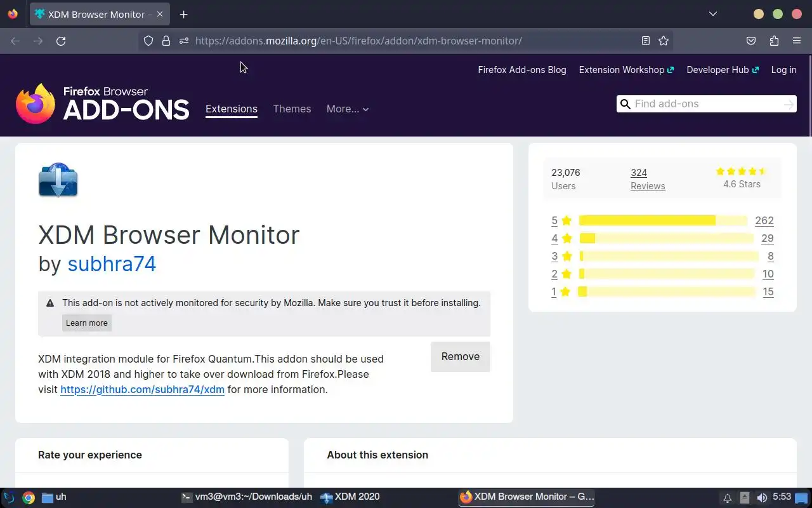This screenshot has width=812, height=508.
Task: Close the XDM Browser Monitor tab
Action: 160,14
